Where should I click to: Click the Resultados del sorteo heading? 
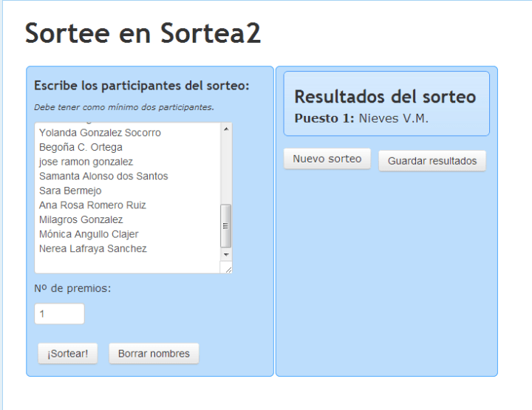tap(385, 97)
